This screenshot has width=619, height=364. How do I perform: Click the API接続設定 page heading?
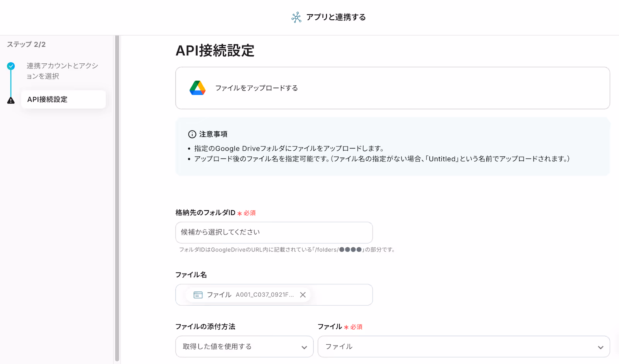point(215,51)
